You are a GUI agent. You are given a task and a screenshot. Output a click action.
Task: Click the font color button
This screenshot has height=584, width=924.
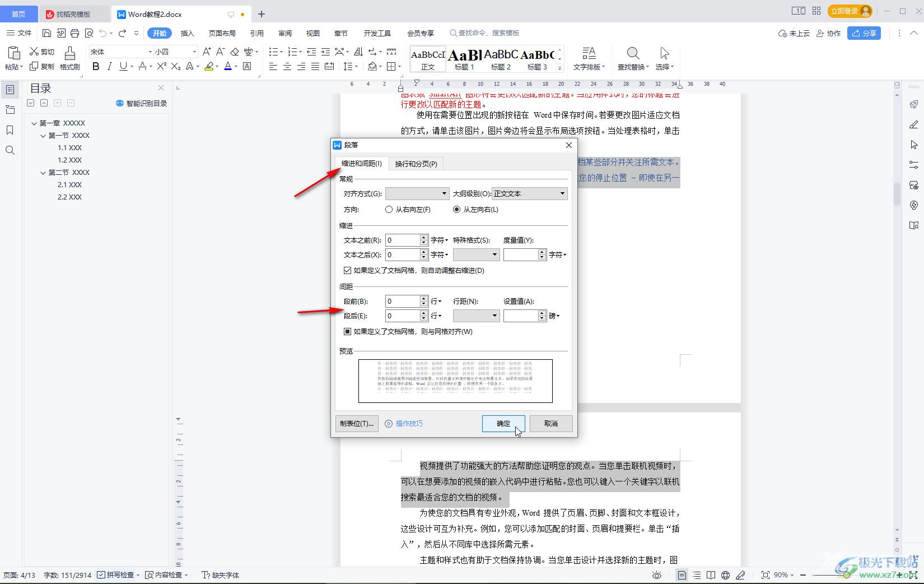tap(228, 67)
